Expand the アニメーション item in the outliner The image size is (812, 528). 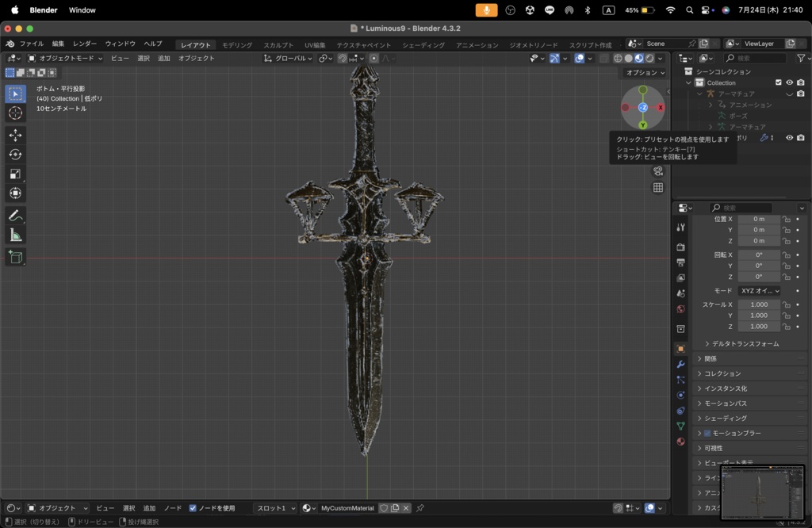710,105
